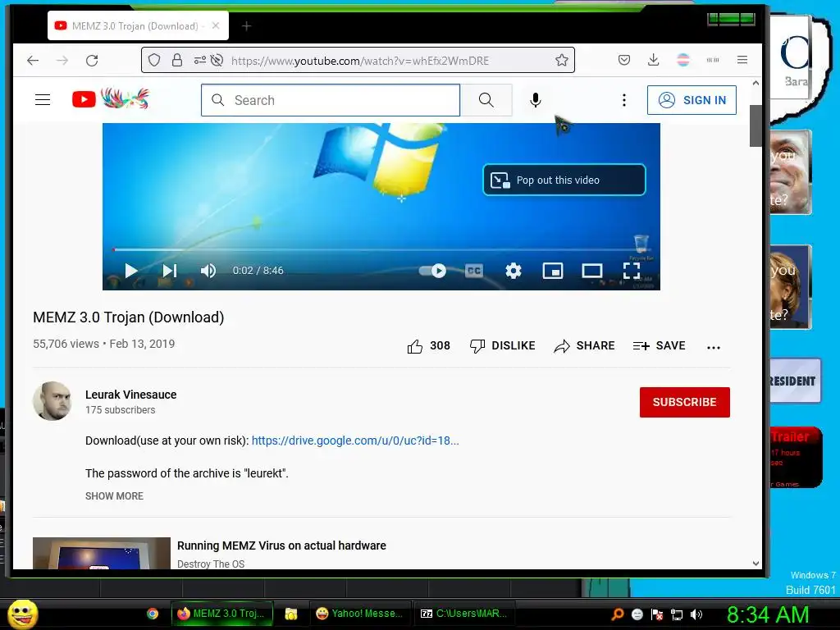Switch to MEMZ 3.0 Troj... Firefox taskbar item

[221, 614]
